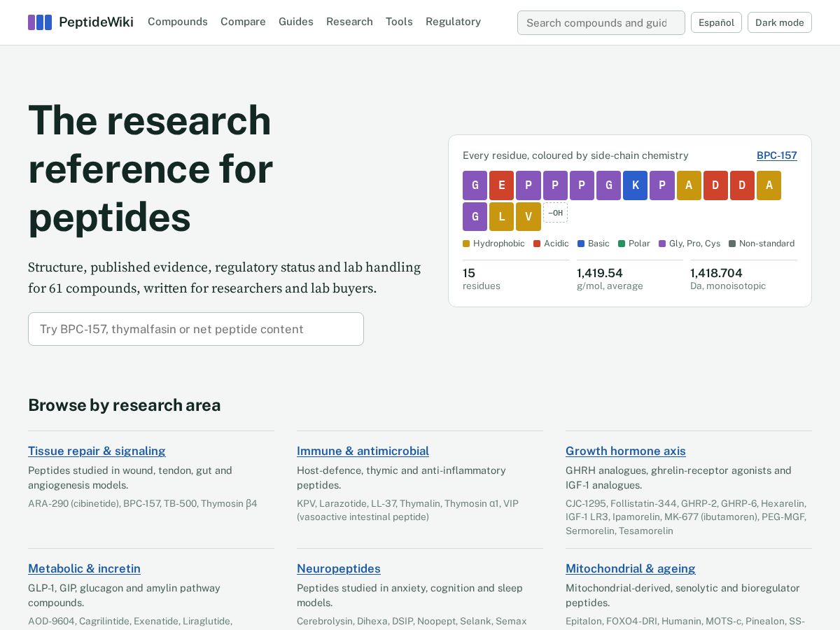The image size is (840, 630).
Task: Click the Every residue, coloured by side-chain chemistry caption
Action: point(575,155)
